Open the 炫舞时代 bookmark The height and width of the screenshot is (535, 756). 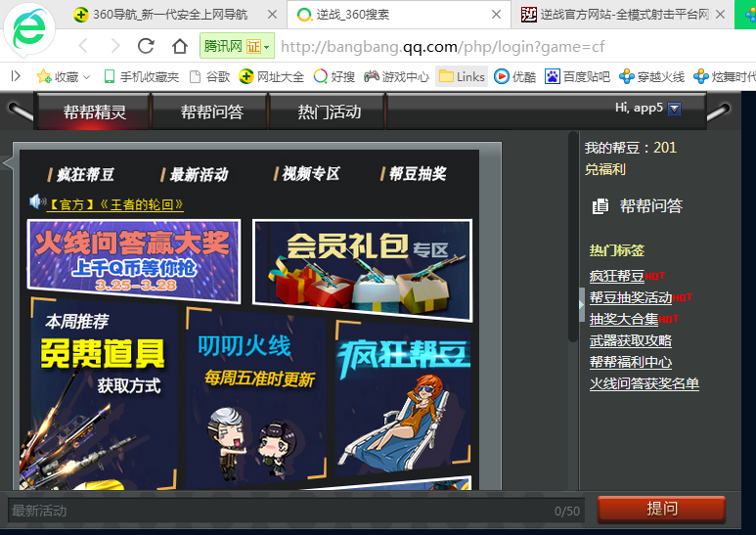pyautogui.click(x=724, y=76)
